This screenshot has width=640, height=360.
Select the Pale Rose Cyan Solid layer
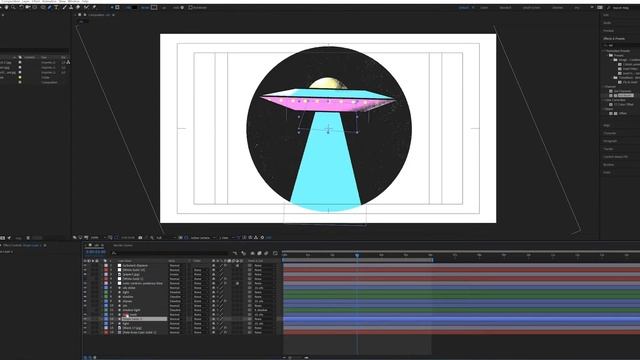click(140, 333)
